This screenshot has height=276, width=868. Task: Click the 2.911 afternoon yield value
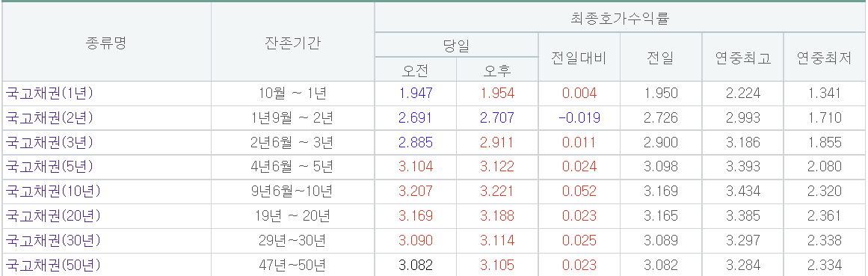coord(497,142)
